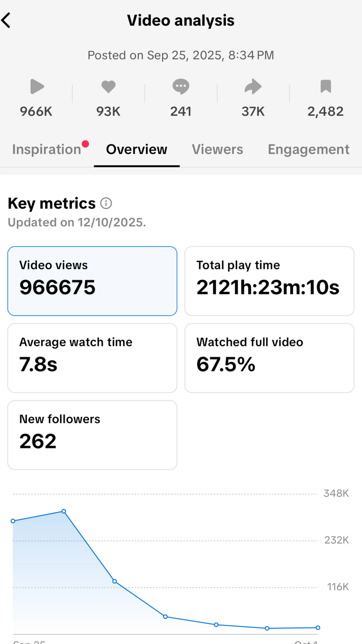Switch to the Engagement tab
362x644 pixels.
[309, 149]
